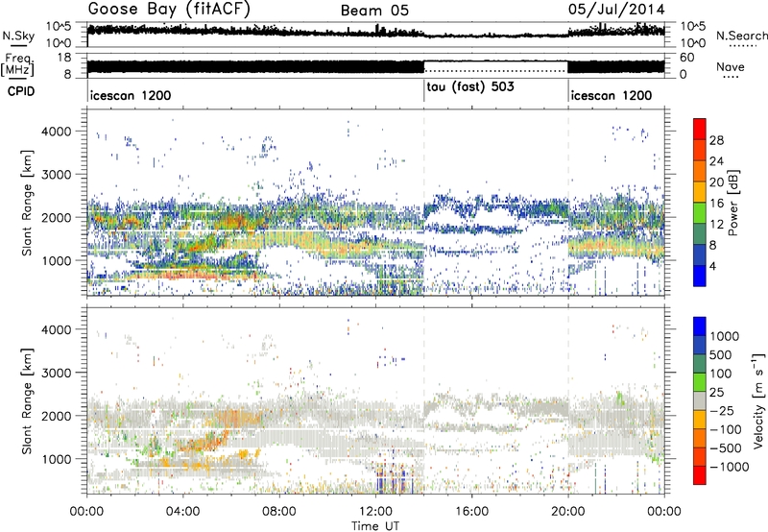Screen dimensions: 768x532
Task: Click the dashed 14:00 boundary in the power panel
Action: click(423, 203)
